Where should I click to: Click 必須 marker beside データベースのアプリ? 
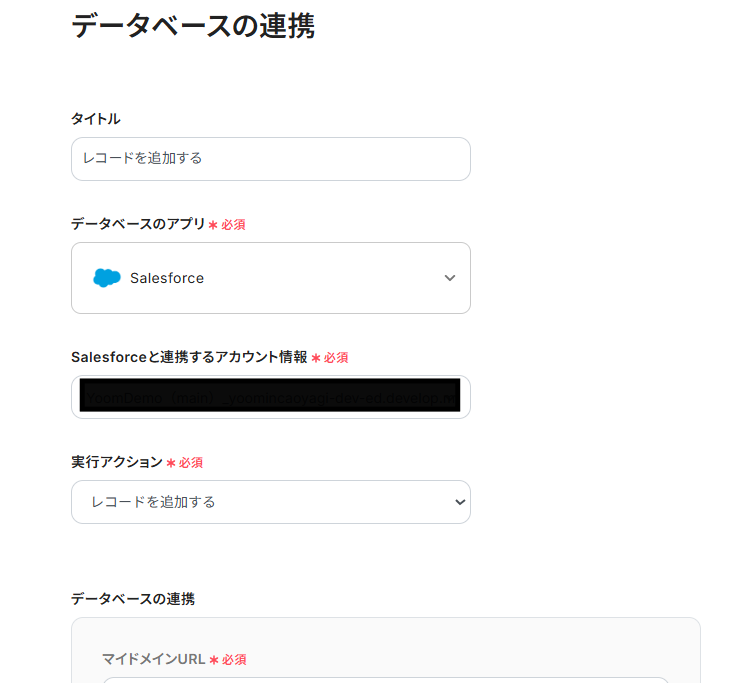coord(233,225)
